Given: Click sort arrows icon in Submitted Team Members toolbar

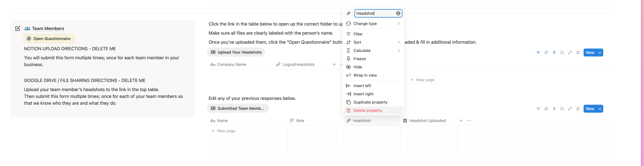Looking at the screenshot, I should click(546, 109).
